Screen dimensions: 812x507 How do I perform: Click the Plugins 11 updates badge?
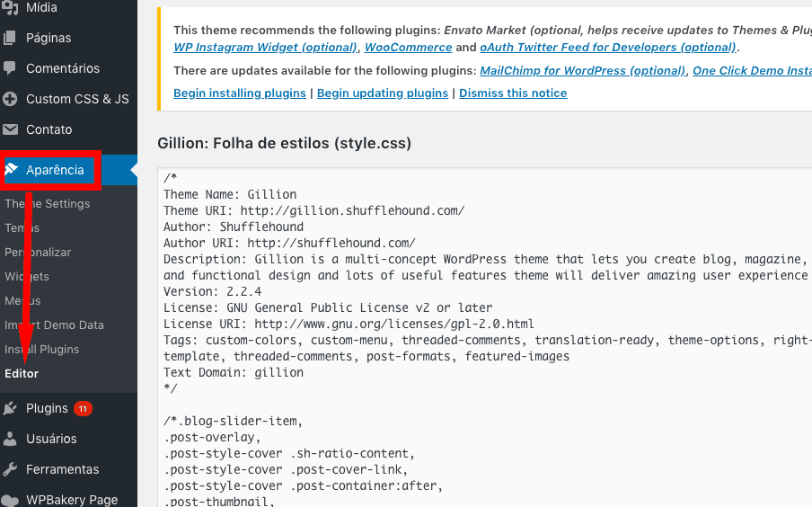click(x=83, y=408)
